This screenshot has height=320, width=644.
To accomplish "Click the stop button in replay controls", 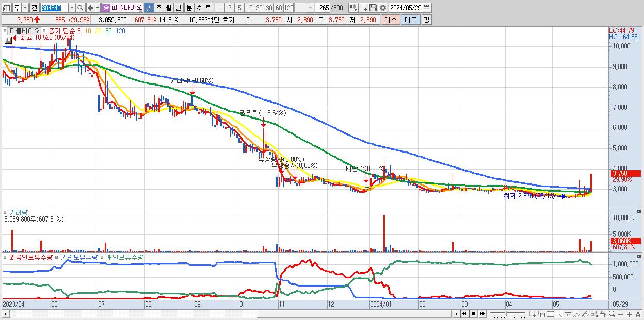I will pyautogui.click(x=474, y=313).
